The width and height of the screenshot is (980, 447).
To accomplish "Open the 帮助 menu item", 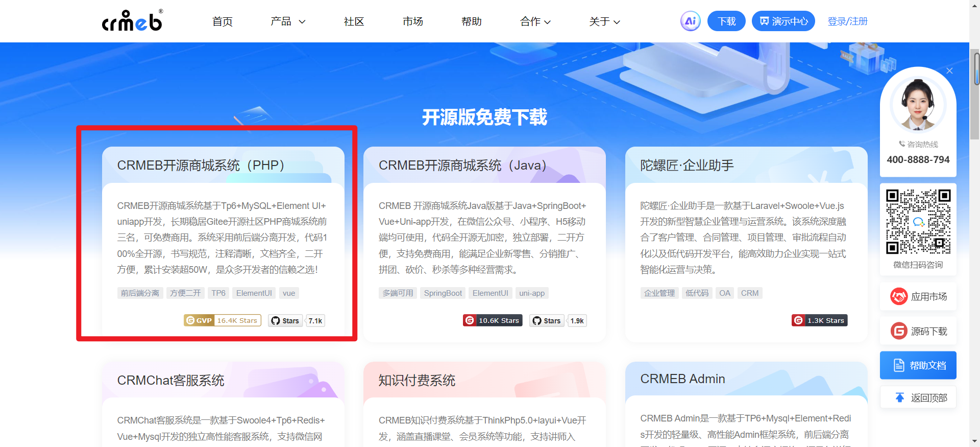I will point(471,21).
